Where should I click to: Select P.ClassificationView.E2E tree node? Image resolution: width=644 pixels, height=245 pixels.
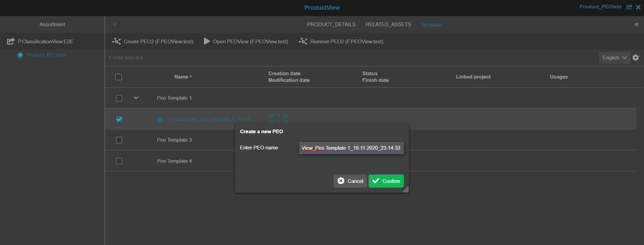point(46,42)
